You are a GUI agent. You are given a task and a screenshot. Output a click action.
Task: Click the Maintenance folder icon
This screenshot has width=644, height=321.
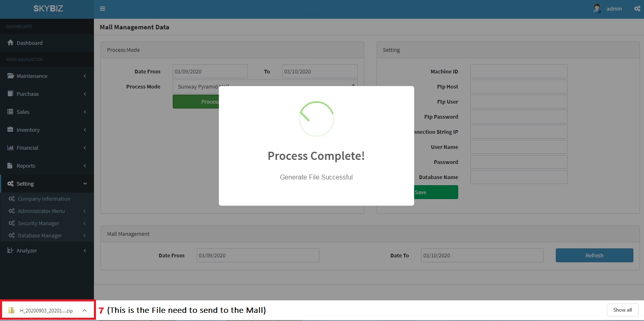[11, 76]
